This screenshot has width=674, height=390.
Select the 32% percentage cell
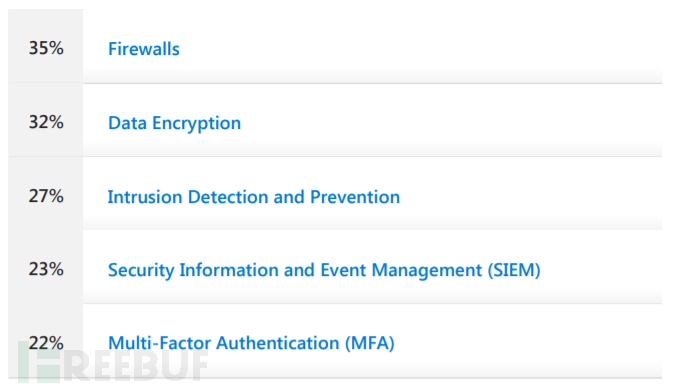[46, 122]
